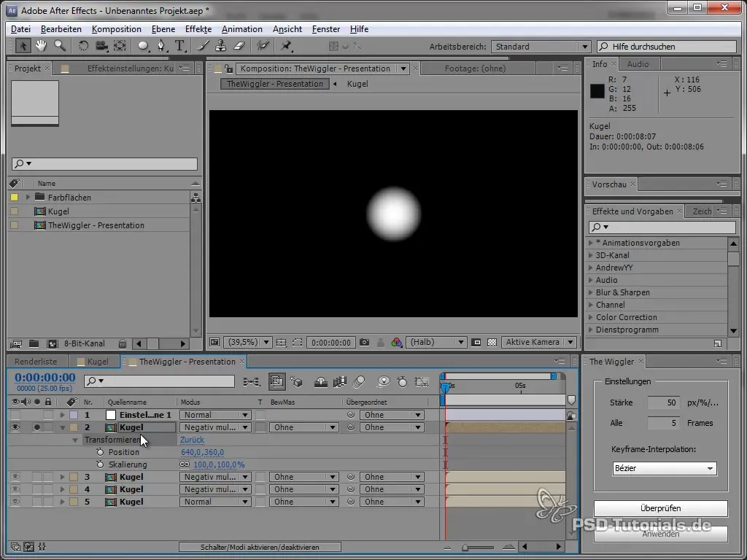Select the Clone Stamp tool
The image size is (747, 560).
[x=220, y=46]
